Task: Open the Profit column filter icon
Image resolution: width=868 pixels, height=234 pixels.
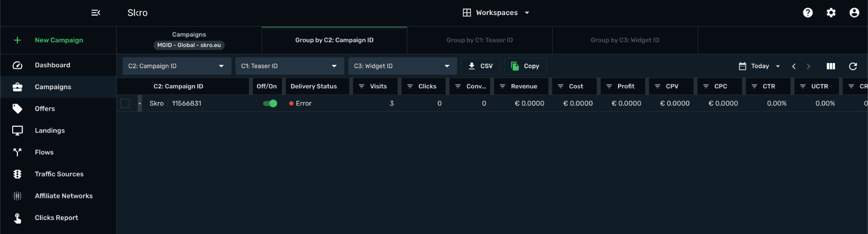Action: [609, 86]
